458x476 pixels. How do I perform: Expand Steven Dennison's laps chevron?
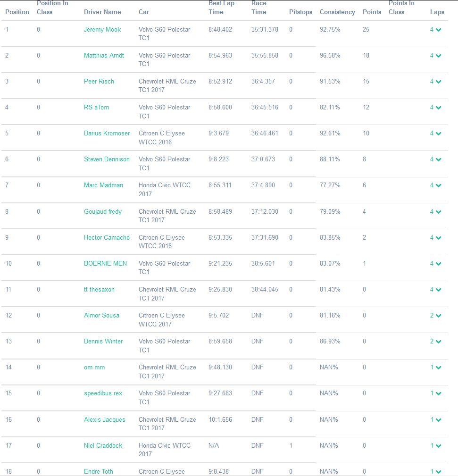tap(438, 159)
